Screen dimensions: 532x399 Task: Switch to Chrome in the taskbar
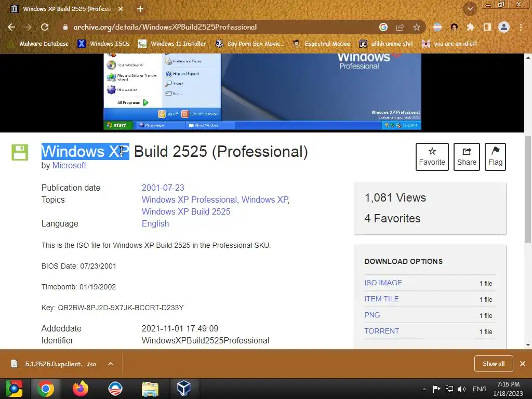click(46, 389)
